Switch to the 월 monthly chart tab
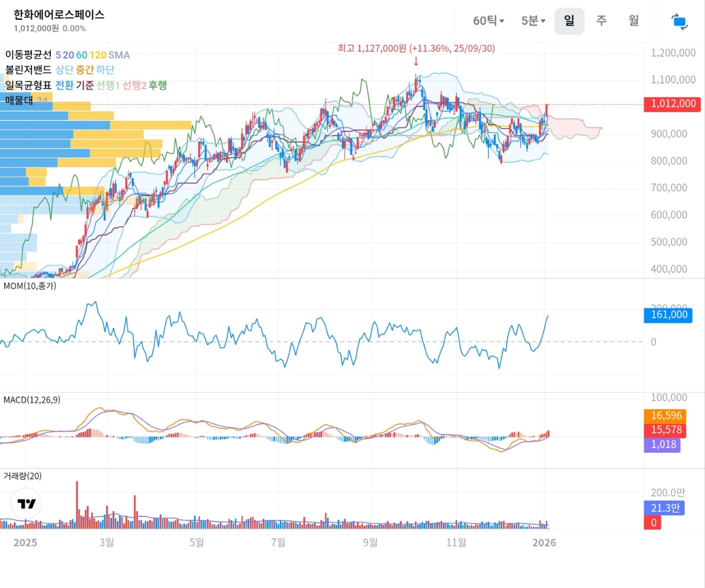 634,21
